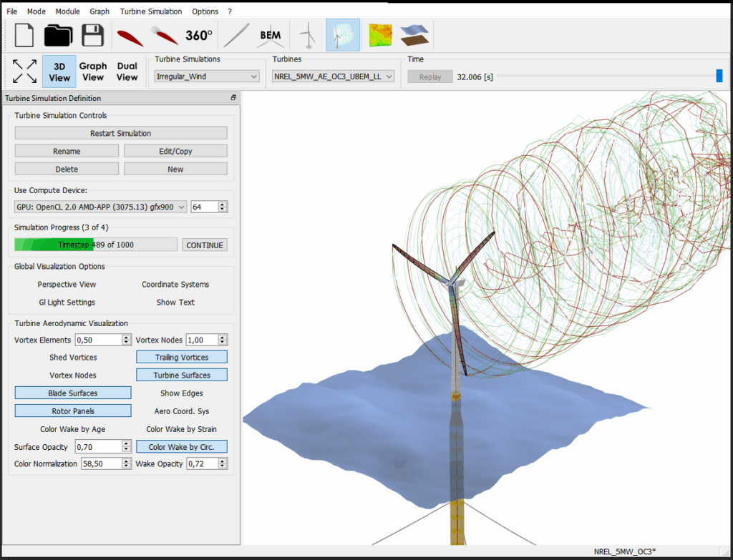Open the Turbine Simulation menu
Screen dimensions: 733x560
151,11
